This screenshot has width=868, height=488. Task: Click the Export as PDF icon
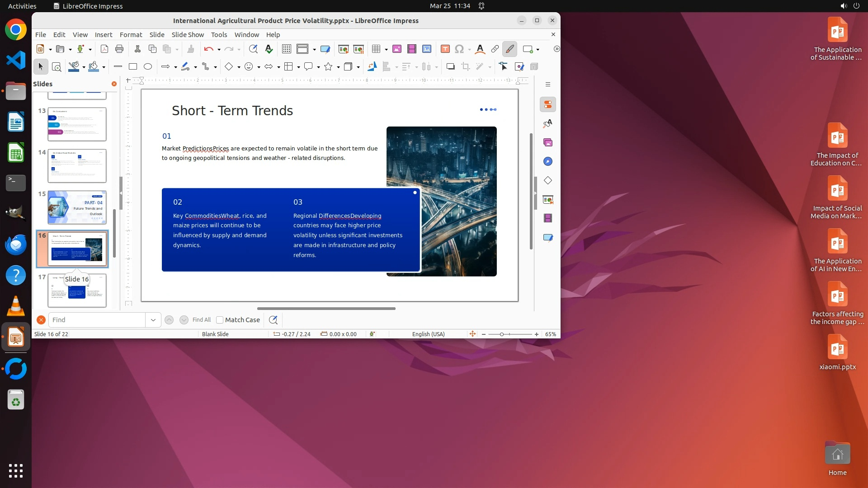point(104,49)
